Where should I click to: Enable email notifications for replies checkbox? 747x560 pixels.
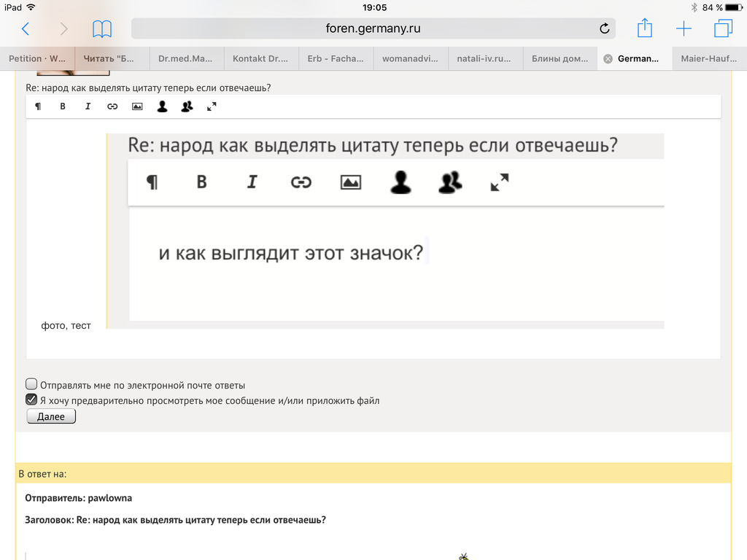coord(31,384)
